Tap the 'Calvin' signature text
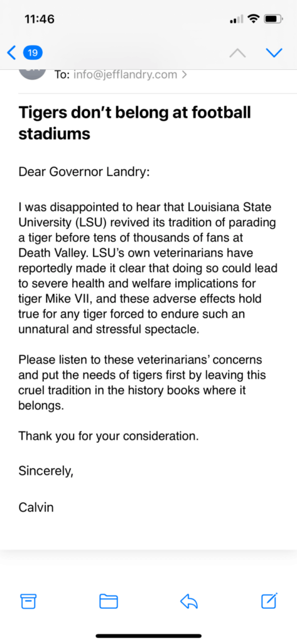The image size is (297, 644). pos(36,508)
